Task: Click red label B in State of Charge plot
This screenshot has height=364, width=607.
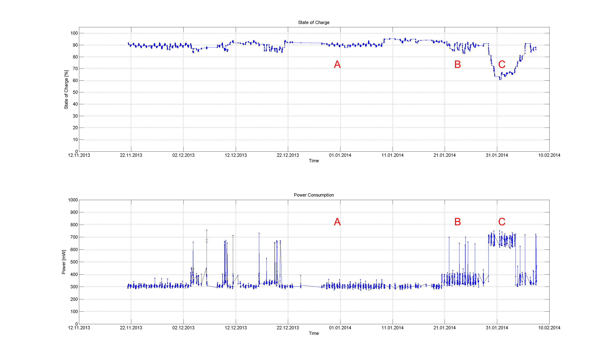Action: point(457,64)
